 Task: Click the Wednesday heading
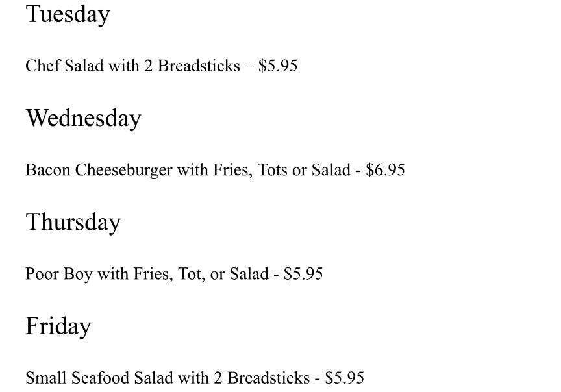[83, 118]
